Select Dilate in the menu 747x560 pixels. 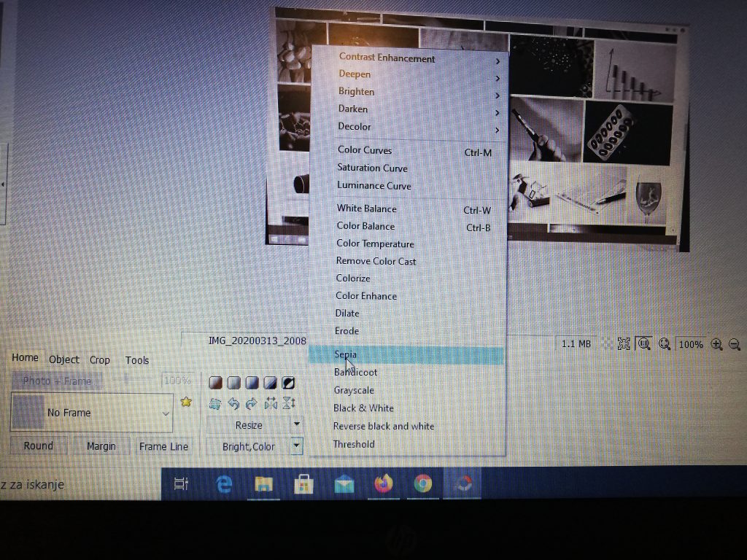click(406, 314)
